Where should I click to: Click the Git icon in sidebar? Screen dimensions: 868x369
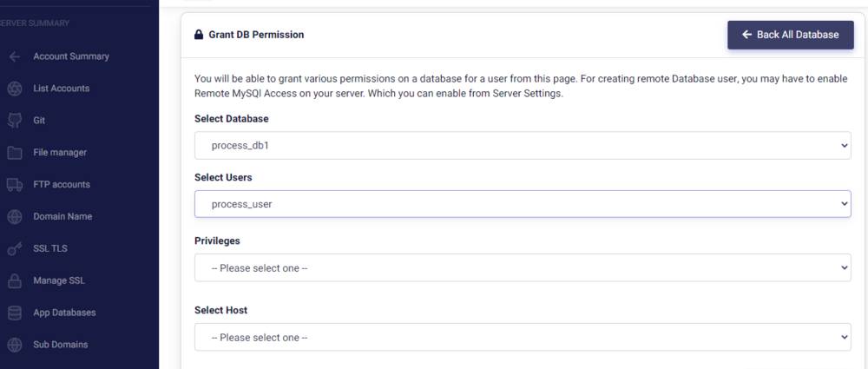(x=14, y=121)
